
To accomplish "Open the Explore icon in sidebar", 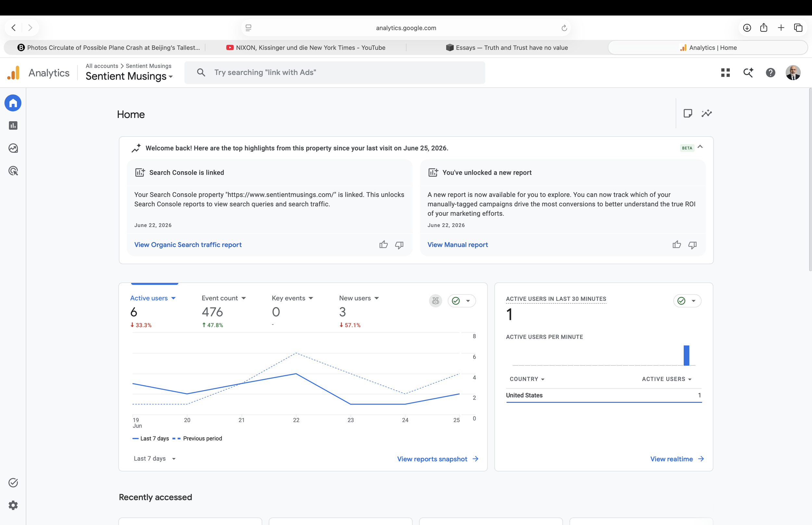I will pyautogui.click(x=13, y=148).
